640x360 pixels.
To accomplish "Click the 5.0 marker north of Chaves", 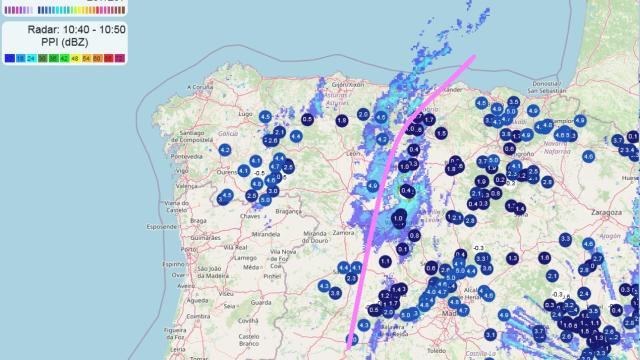I will 265,200.
